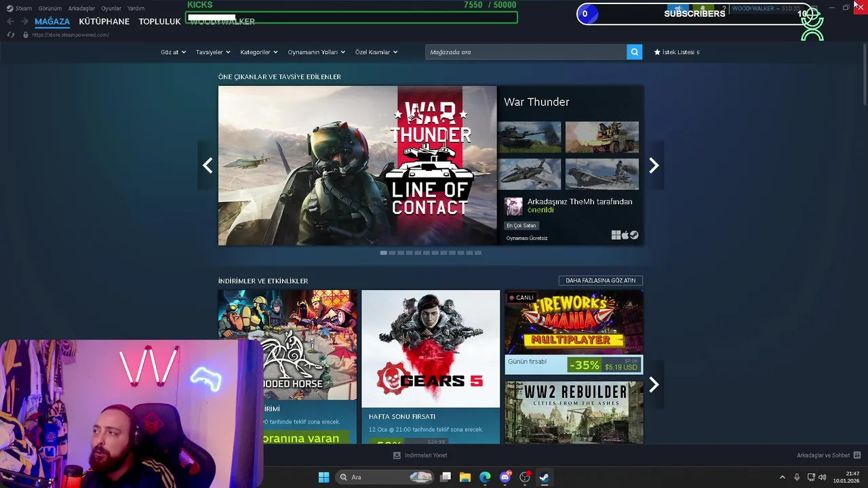Open File Explorer from the taskbar

click(465, 477)
